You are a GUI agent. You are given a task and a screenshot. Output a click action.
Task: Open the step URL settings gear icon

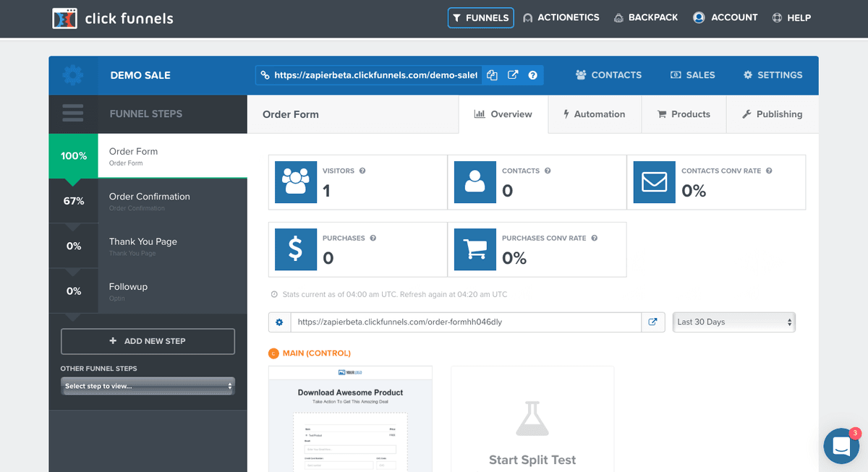pyautogui.click(x=279, y=322)
